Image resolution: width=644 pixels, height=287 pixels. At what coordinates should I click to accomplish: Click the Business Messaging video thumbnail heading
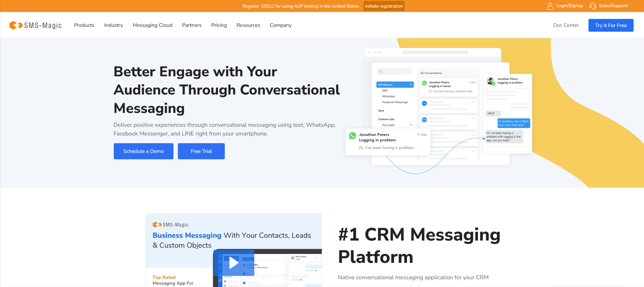pos(232,240)
